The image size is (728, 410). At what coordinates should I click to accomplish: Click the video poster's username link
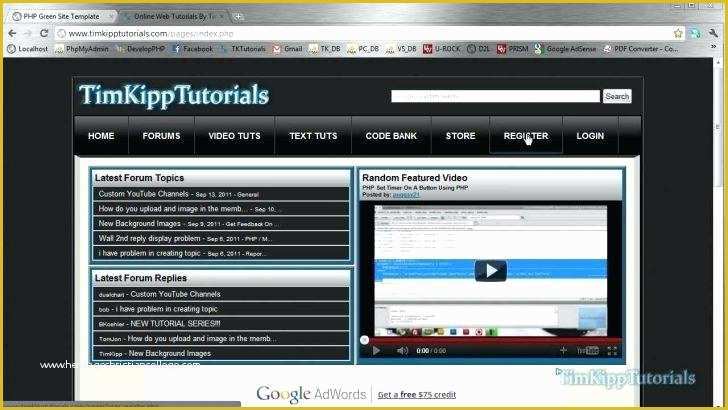click(406, 195)
